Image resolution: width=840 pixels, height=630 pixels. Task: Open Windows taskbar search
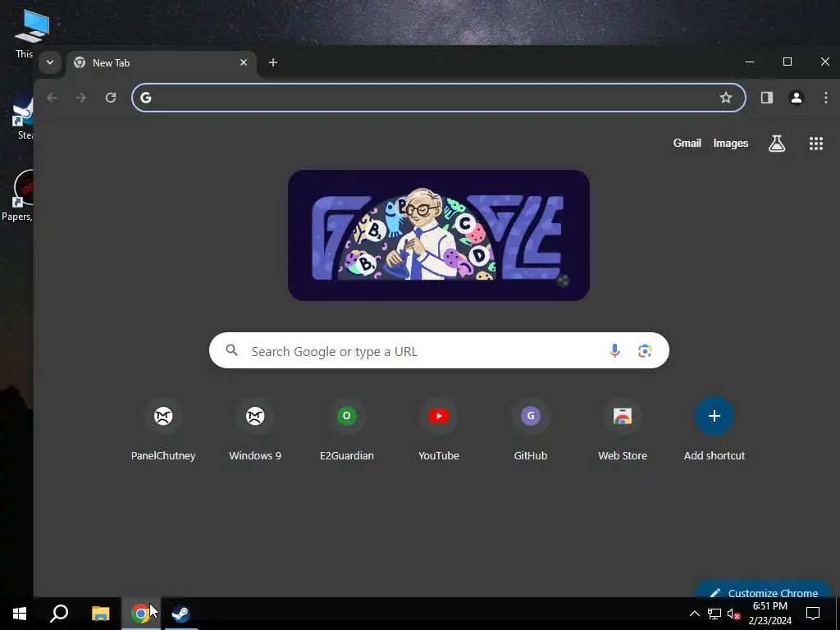click(x=59, y=614)
